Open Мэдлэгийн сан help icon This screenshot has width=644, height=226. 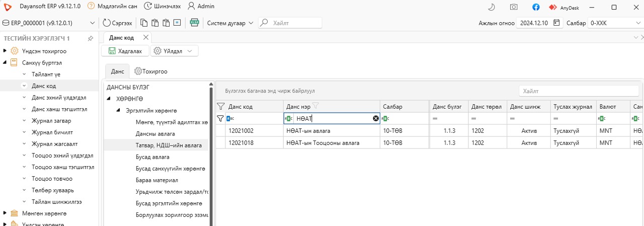point(91,7)
